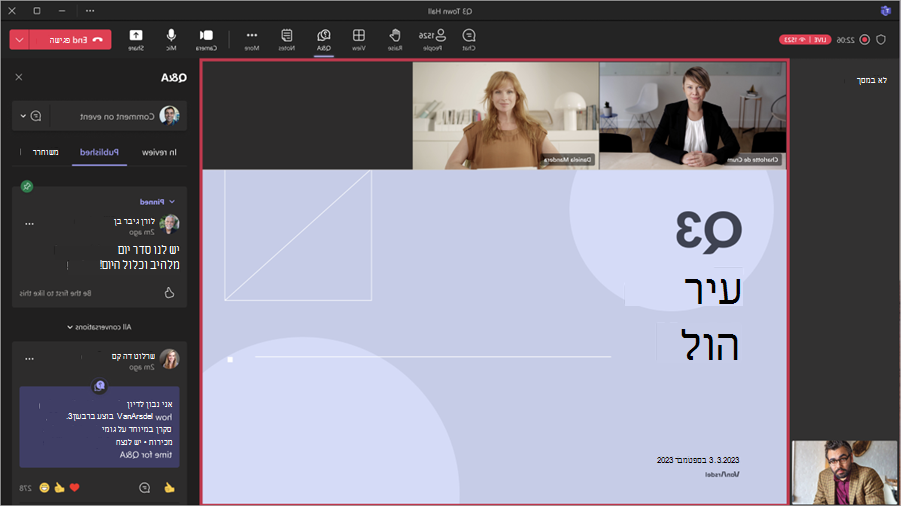Show the People participants list
This screenshot has width=901, height=506.
pyautogui.click(x=432, y=40)
